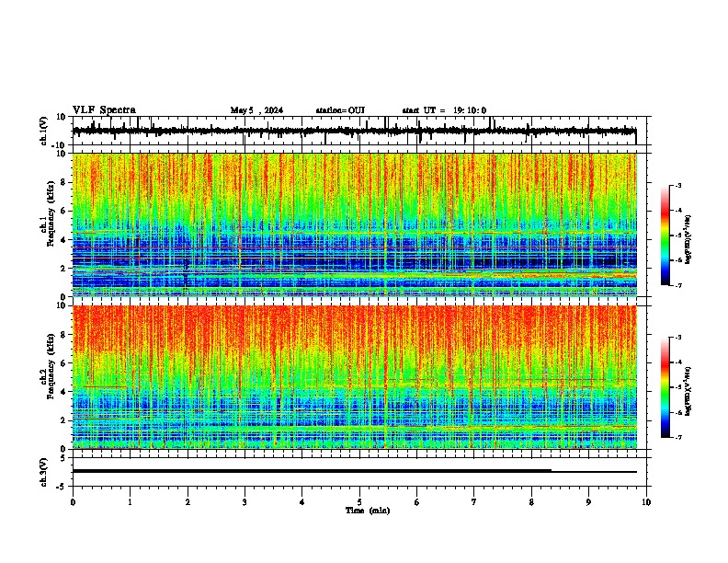Click the ch.1 colorbar "-7" tick label

point(677,285)
